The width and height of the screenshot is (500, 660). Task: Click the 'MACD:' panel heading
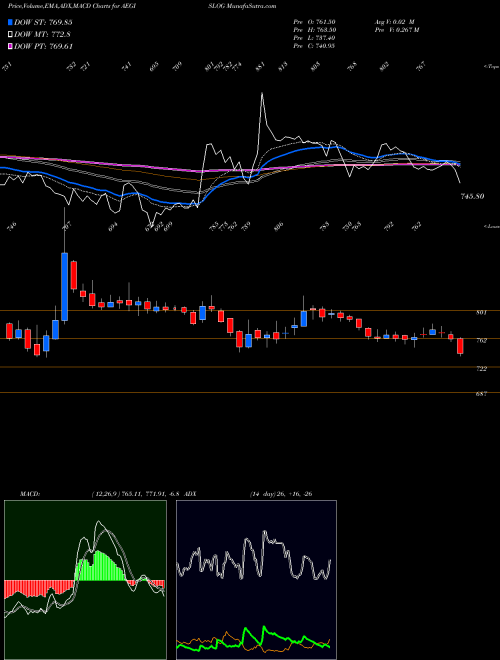pyautogui.click(x=29, y=494)
